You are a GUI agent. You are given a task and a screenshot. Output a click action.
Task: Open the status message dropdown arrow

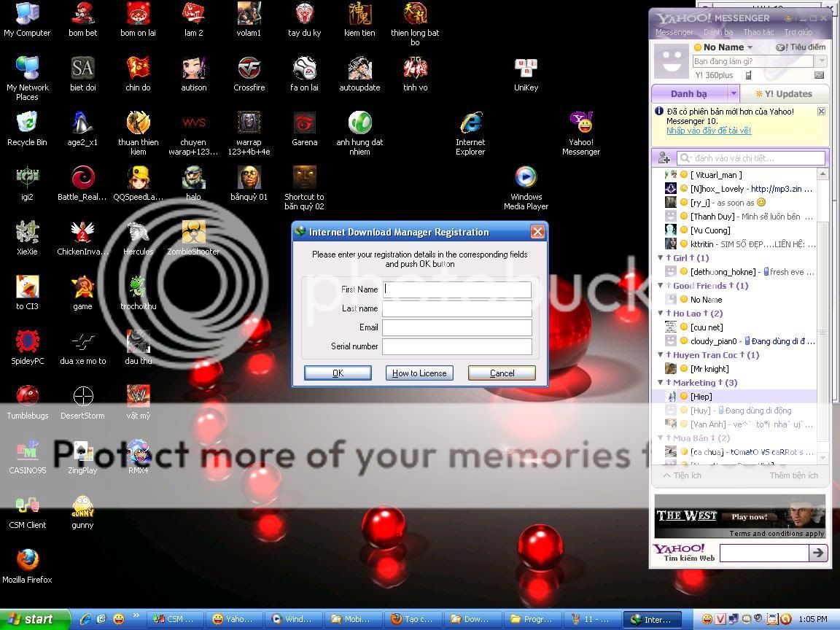coord(820,61)
